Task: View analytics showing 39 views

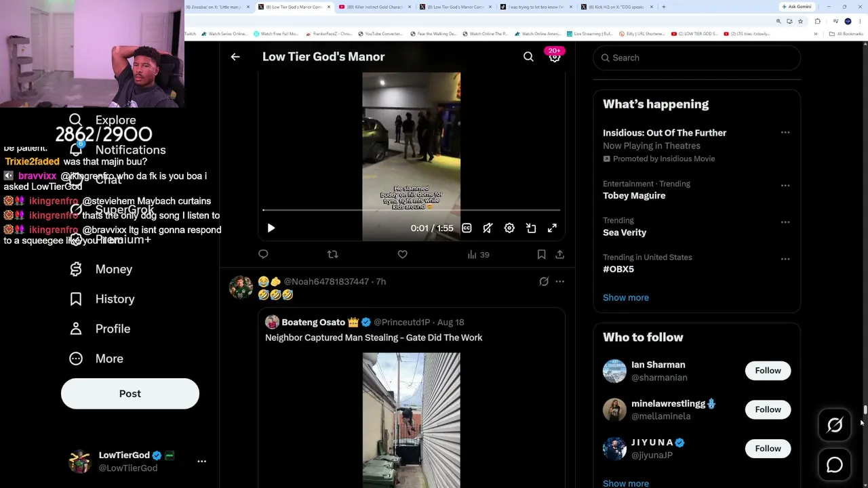Action: pyautogui.click(x=478, y=255)
